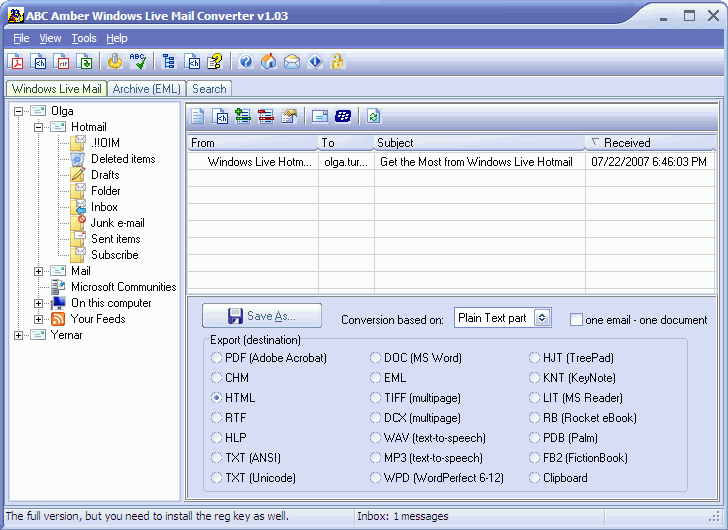Open the View menu
The width and height of the screenshot is (728, 530).
tap(50, 38)
